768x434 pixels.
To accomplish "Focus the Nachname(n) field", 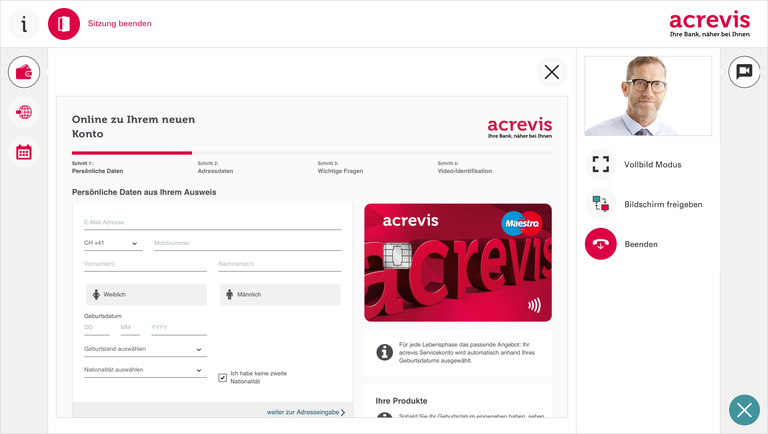I will point(280,264).
